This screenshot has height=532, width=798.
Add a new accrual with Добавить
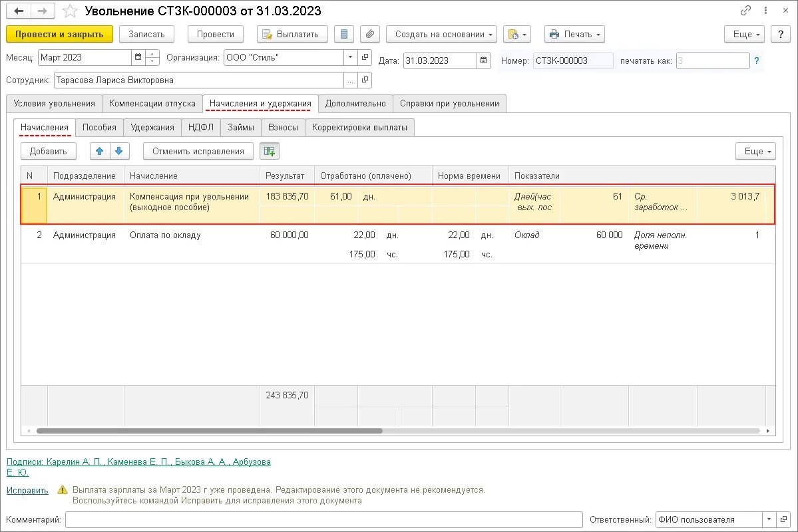point(49,151)
